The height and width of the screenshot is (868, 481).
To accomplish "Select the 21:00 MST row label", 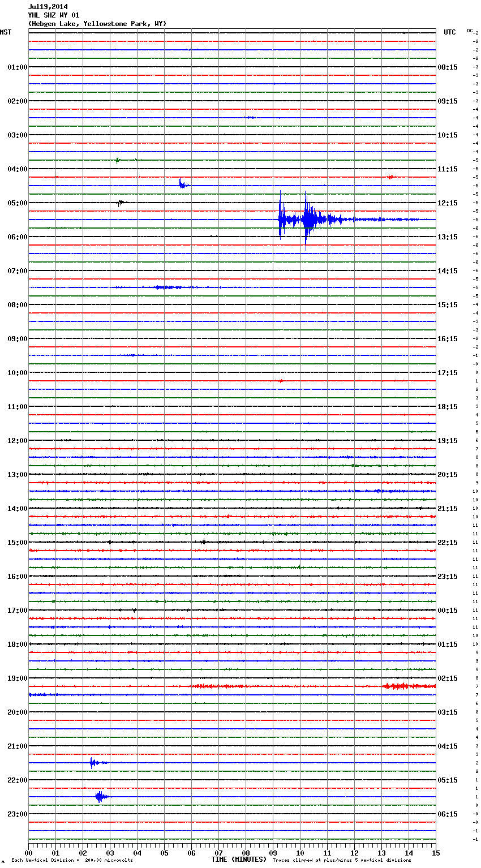I will (17, 746).
